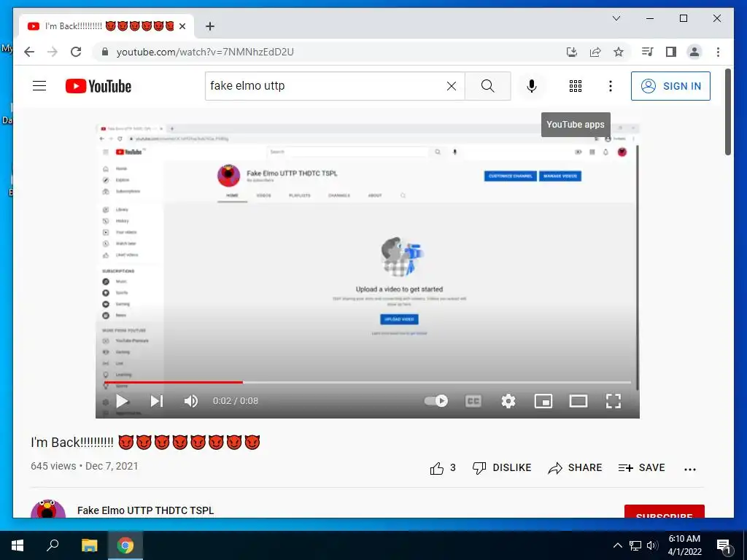Click the address bar URL
Screen dimensions: 747x560
click(205, 52)
